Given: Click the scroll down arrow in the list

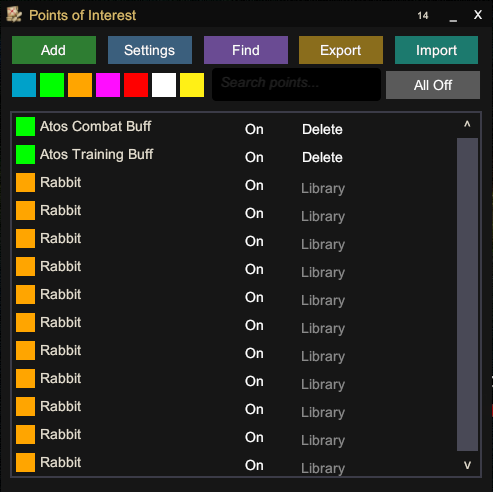Looking at the screenshot, I should tap(467, 465).
